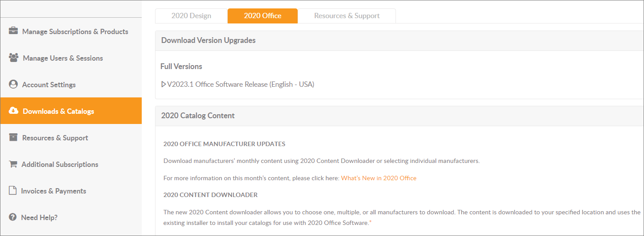The width and height of the screenshot is (644, 236).
Task: Click the briefcase icon for Manage Subscriptions
Action: [x=13, y=31]
